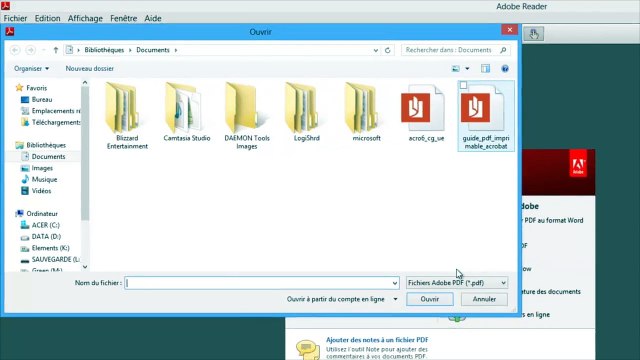This screenshot has width=640, height=360.
Task: Open the Fichier menu
Action: [15, 18]
